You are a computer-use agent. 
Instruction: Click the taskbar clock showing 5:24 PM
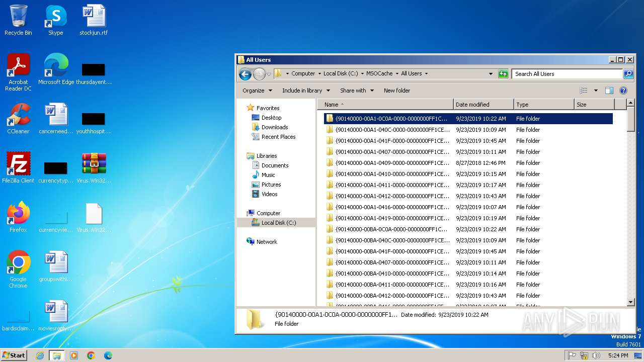pos(618,355)
